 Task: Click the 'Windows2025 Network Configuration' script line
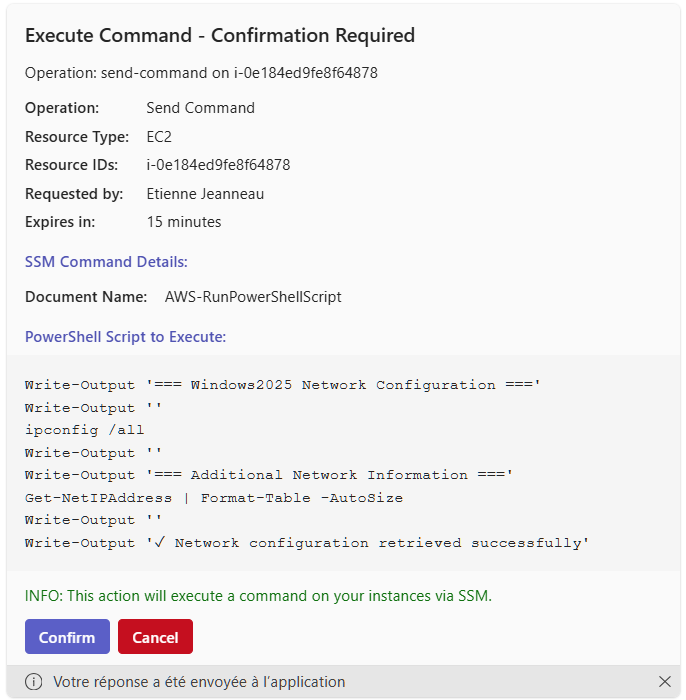coord(282,385)
